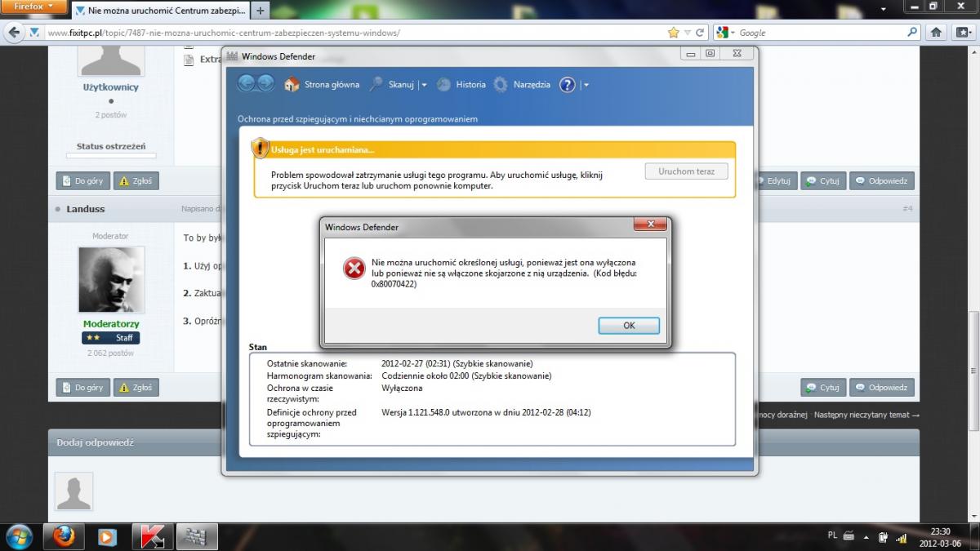
Task: Open a new tab with the plus button
Action: [261, 11]
